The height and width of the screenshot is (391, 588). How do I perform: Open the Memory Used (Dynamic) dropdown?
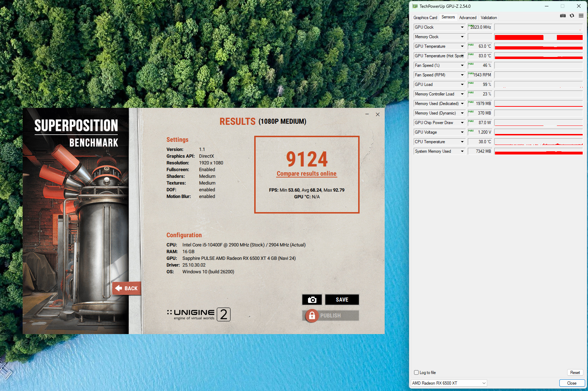462,113
